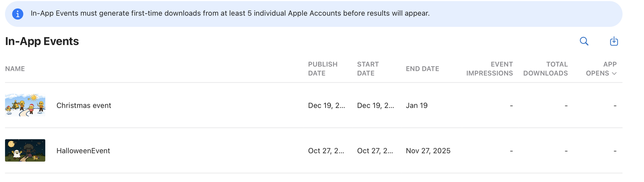Sort by Total Downloads column
The image size is (644, 182).
546,69
